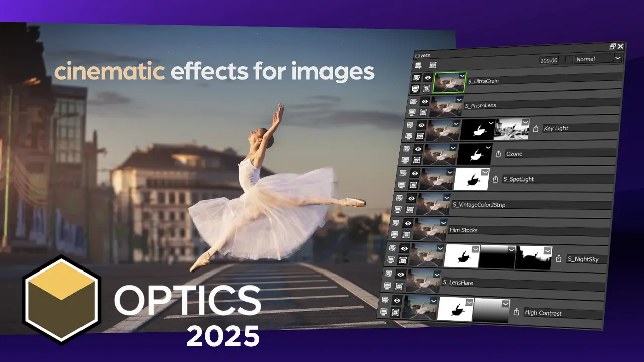Click the opacity value field showing 100,00
Screen dimensions: 644x362
549,60
